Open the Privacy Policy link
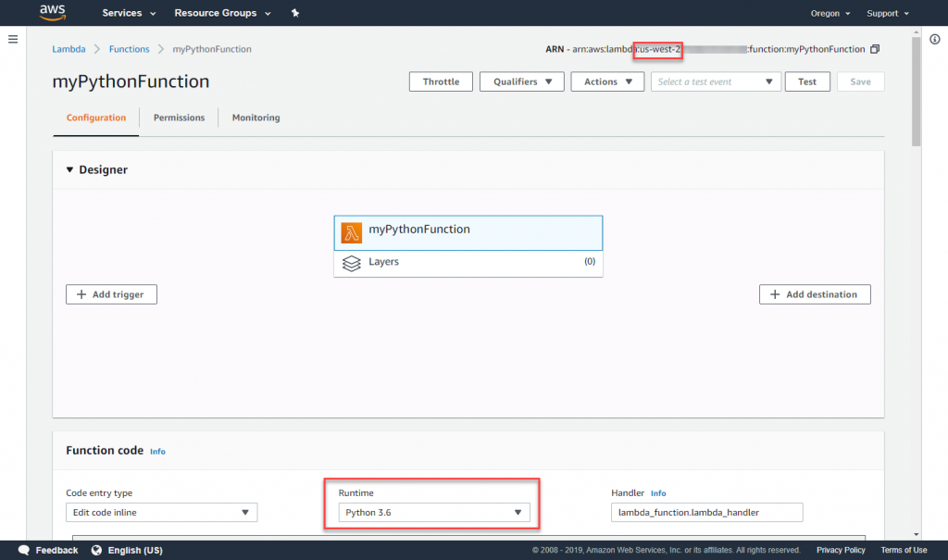The height and width of the screenshot is (560, 948). click(x=840, y=550)
